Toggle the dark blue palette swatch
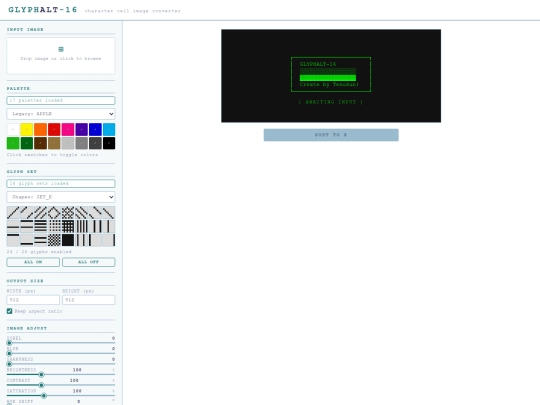The image size is (540, 405). point(95,129)
